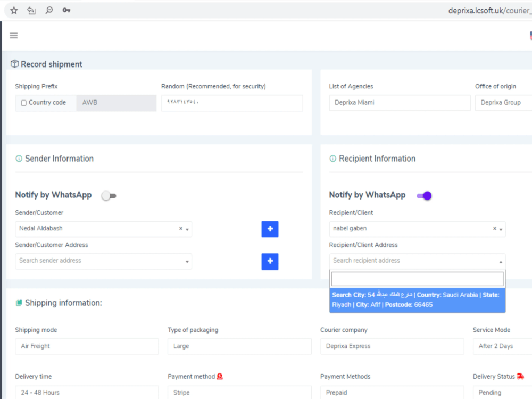Click the Shipping Prefix label

[36, 86]
